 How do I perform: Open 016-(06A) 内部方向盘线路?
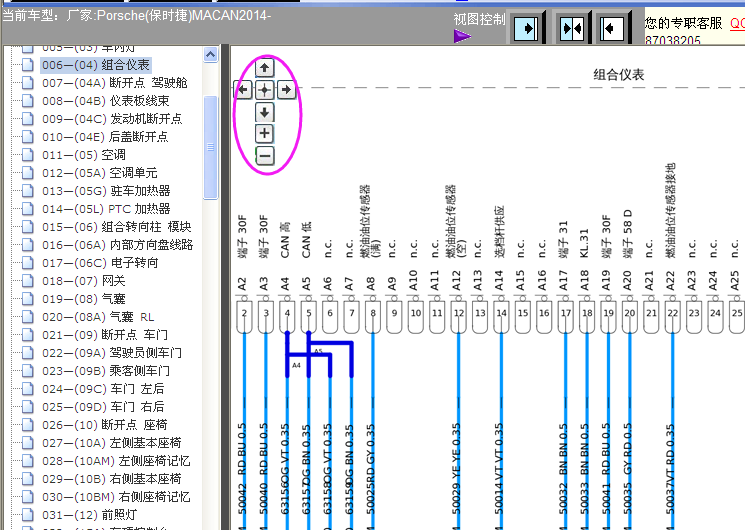[x=117, y=245]
